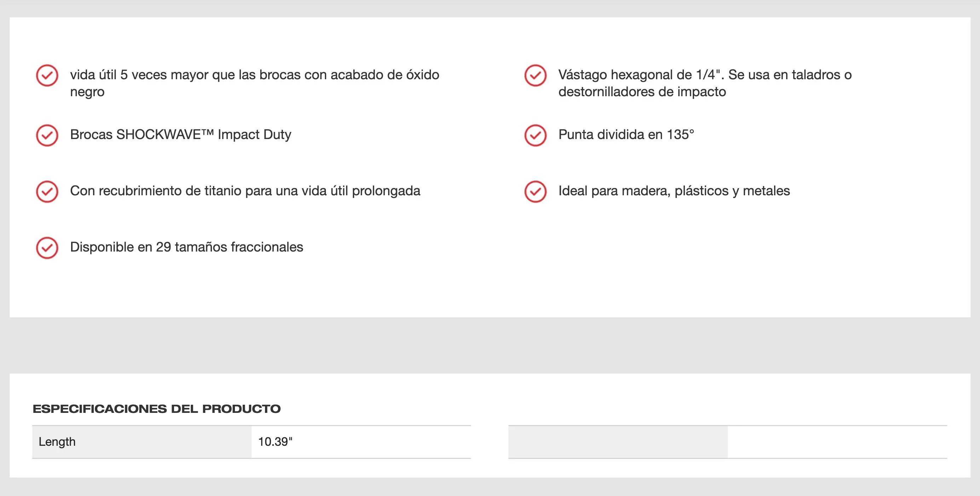Click the titanio coating feature text
980x496 pixels.
pos(245,191)
